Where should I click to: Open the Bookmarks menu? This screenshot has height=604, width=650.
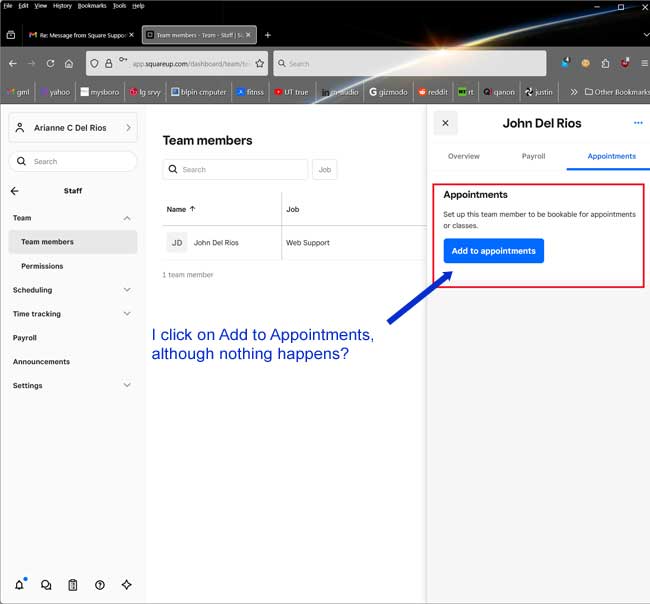[92, 6]
